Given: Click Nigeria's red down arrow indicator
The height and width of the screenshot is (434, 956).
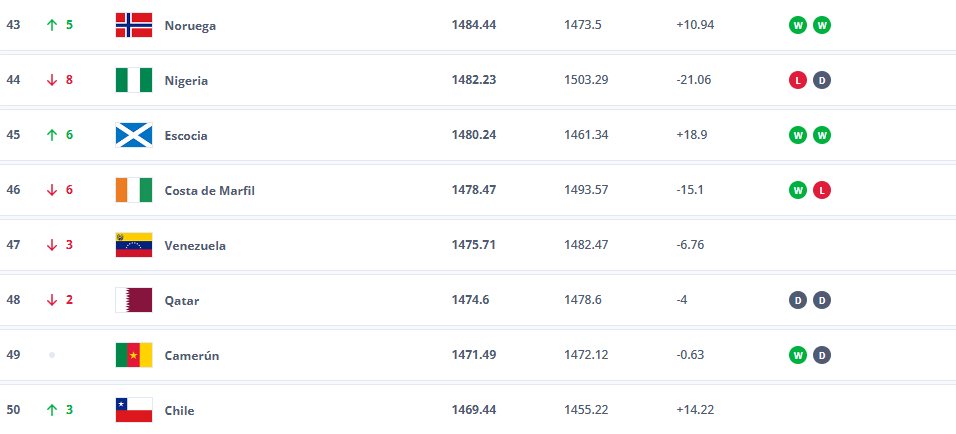Looking at the screenshot, I should [52, 80].
